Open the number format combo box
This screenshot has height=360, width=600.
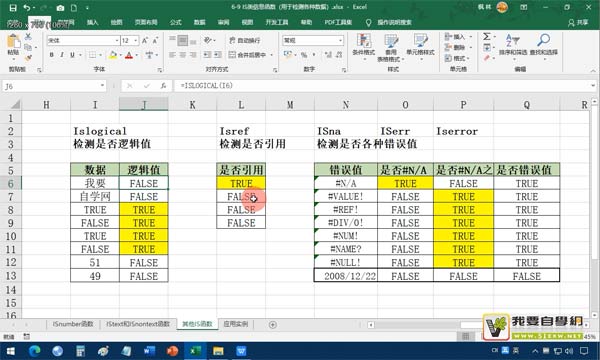(x=313, y=41)
